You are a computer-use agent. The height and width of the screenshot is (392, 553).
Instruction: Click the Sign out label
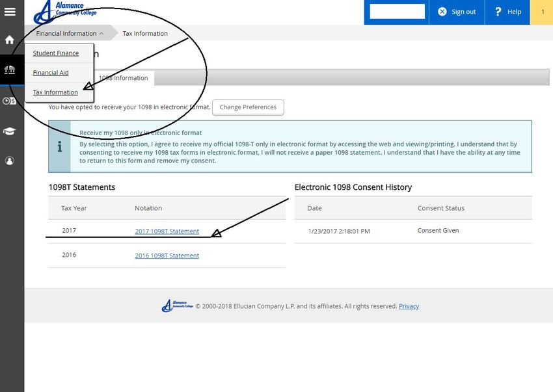pyautogui.click(x=463, y=12)
